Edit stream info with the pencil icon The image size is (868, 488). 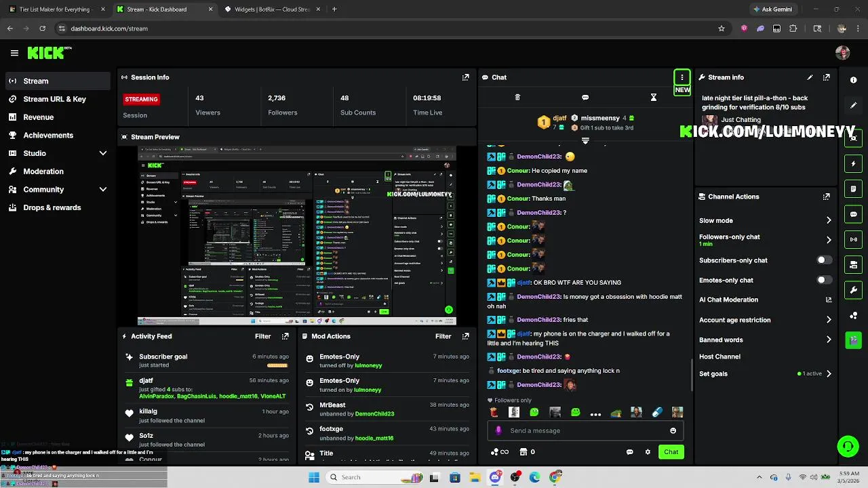tap(810, 77)
